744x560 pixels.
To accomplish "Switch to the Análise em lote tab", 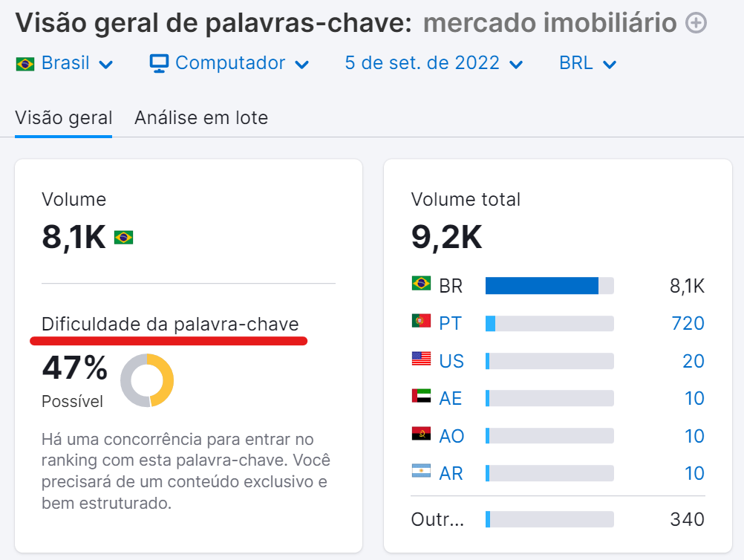I will click(201, 117).
